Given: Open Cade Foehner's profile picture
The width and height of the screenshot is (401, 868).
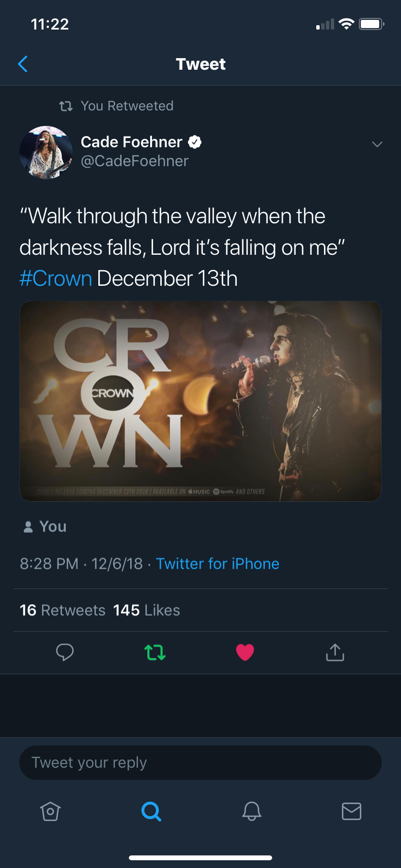Looking at the screenshot, I should click(x=46, y=152).
